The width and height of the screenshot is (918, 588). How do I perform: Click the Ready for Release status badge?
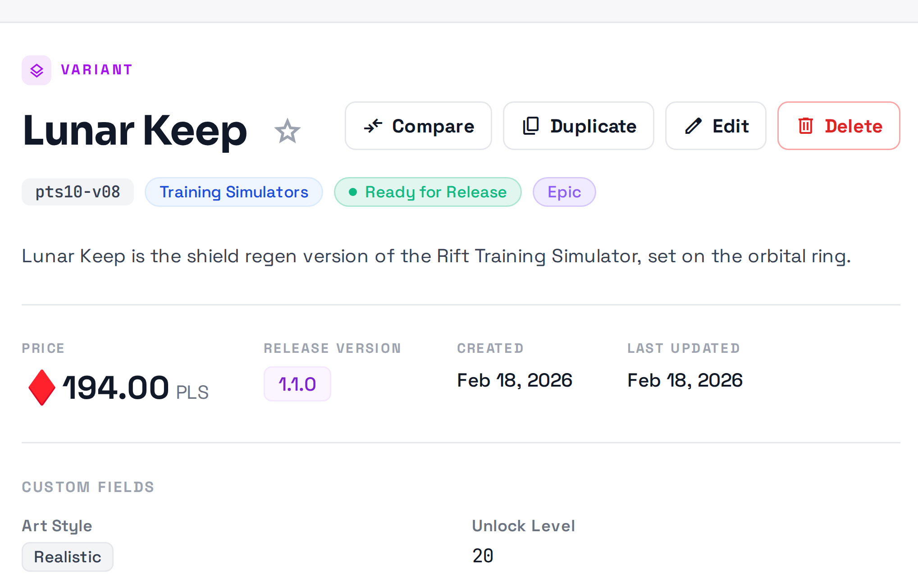428,192
